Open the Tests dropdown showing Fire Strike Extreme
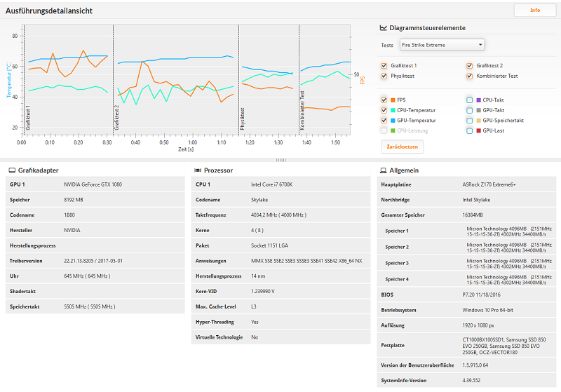Viewport: 561px width, 392px height. tap(442, 45)
